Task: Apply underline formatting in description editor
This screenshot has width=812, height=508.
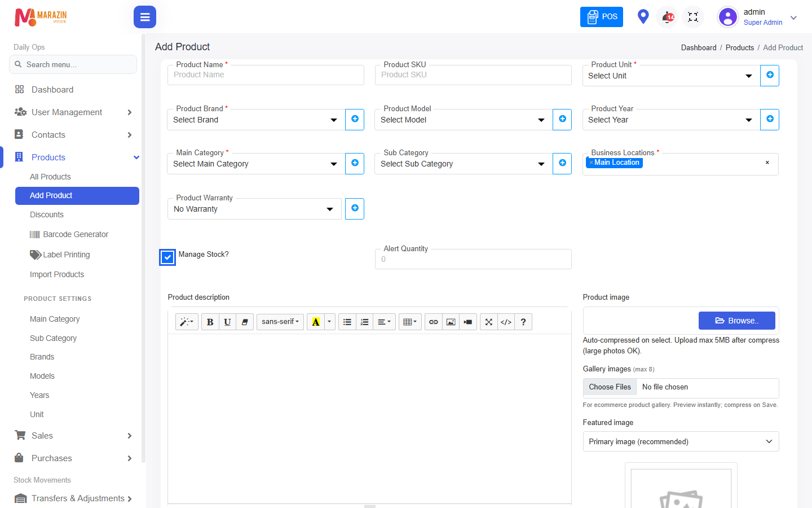Action: (x=227, y=322)
